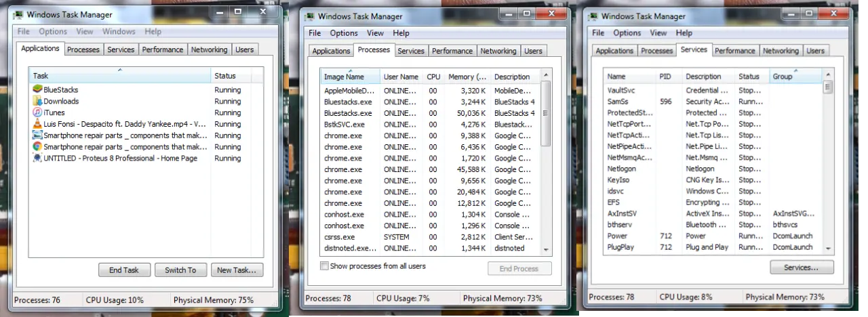
Task: Click the Proteus 8 Professional icon
Action: tap(38, 158)
